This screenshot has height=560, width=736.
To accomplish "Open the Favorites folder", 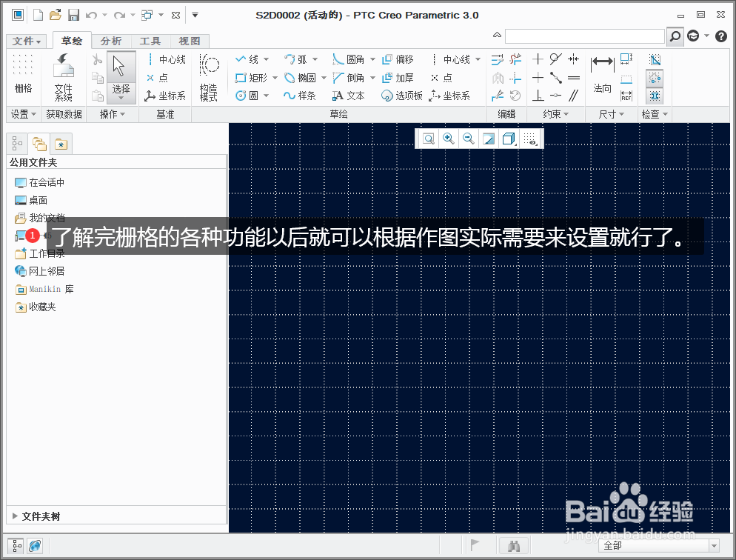I will [x=36, y=307].
